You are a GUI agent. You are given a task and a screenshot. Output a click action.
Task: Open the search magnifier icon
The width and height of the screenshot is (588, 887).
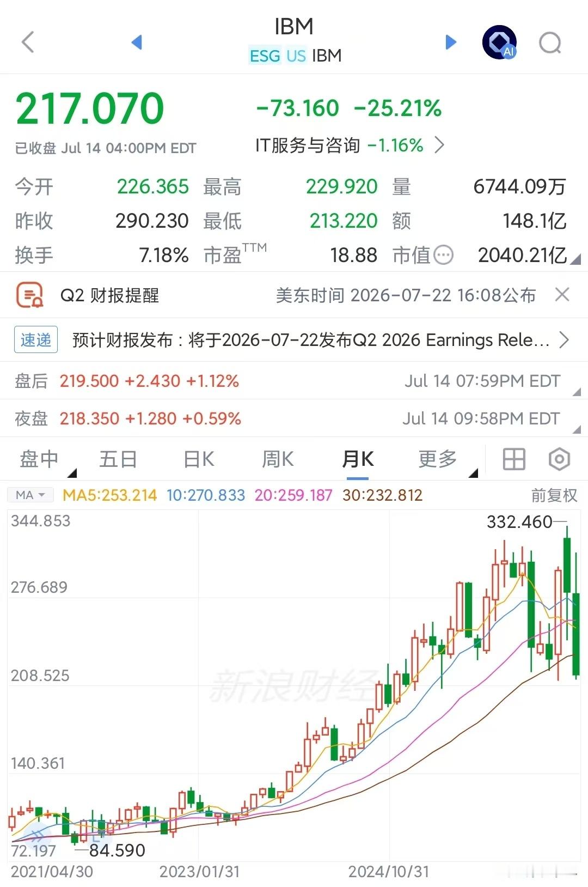tap(550, 42)
